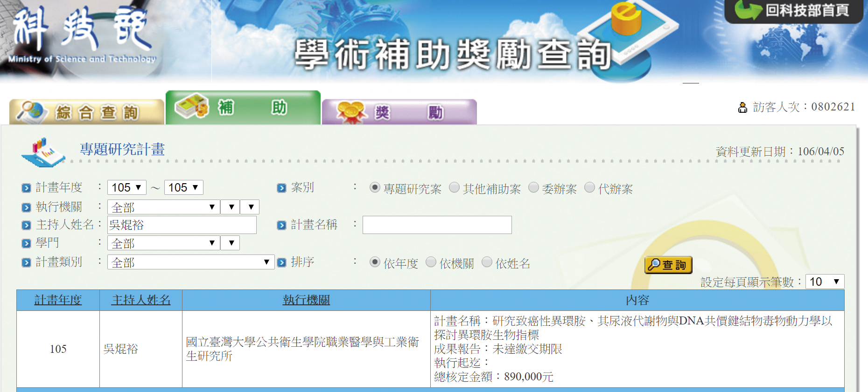Sort by 依年度 radio option
This screenshot has width=868, height=392.
tap(375, 262)
